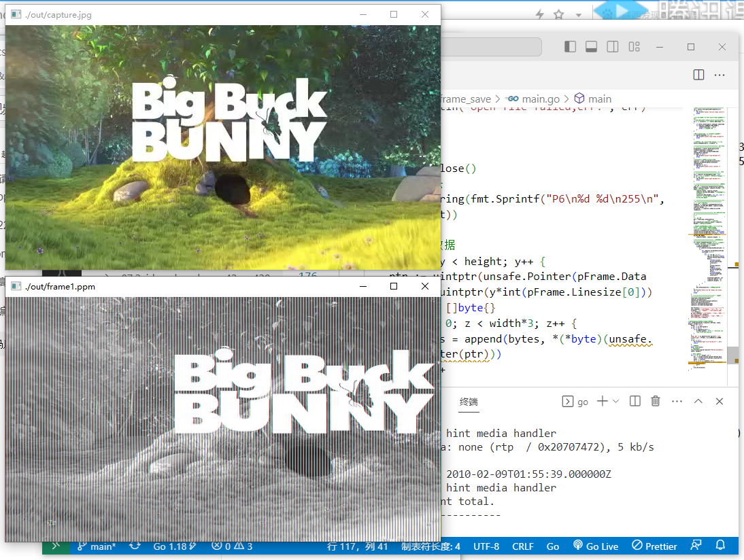Minimize the frame1.ppm image window
This screenshot has height=560, width=744.
point(363,286)
